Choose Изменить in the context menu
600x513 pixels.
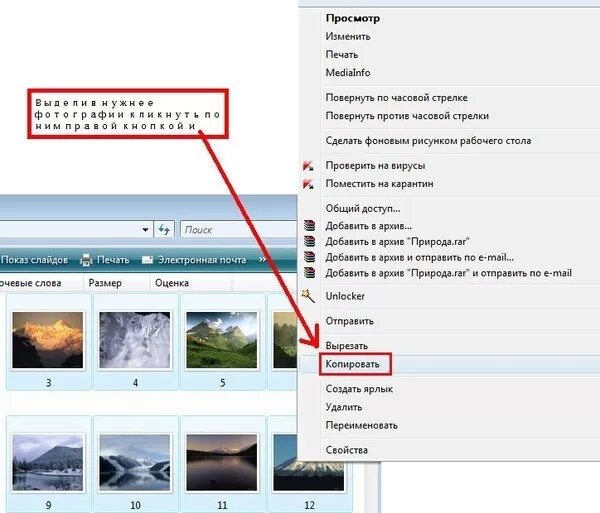[348, 36]
